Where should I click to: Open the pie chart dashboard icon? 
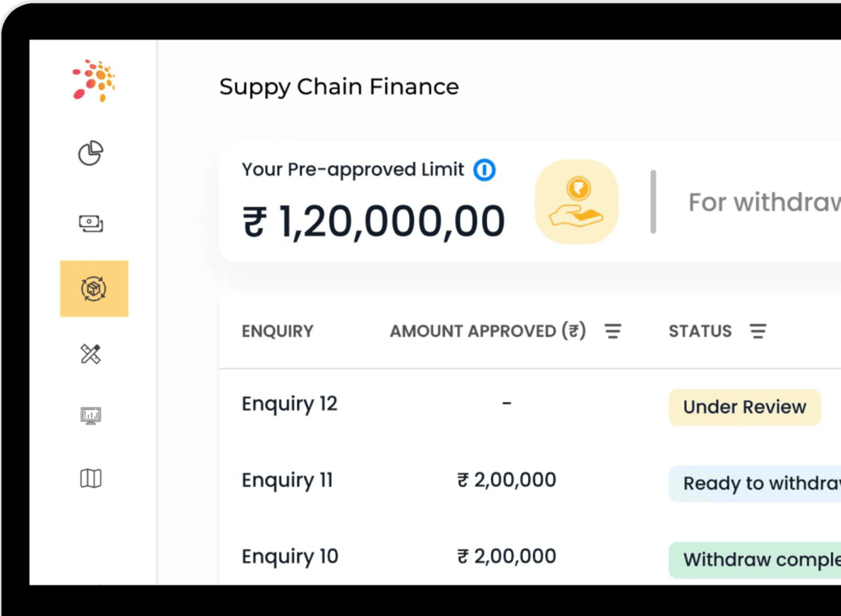click(91, 153)
